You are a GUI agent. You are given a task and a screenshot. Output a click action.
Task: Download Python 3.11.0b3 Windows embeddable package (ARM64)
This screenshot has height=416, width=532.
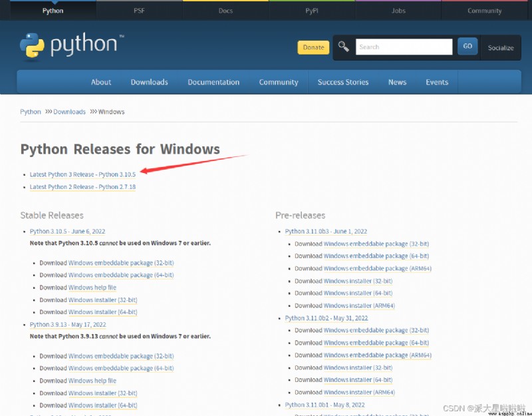click(378, 269)
